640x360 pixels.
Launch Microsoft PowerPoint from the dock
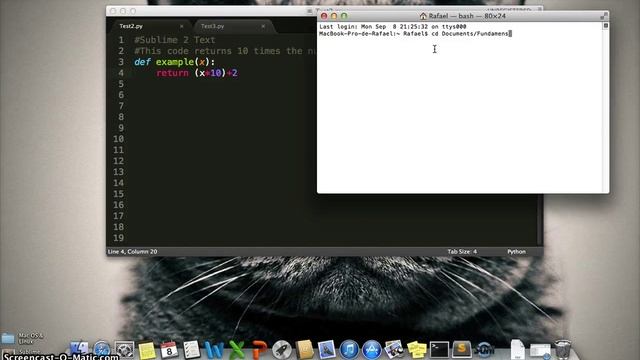pyautogui.click(x=259, y=350)
